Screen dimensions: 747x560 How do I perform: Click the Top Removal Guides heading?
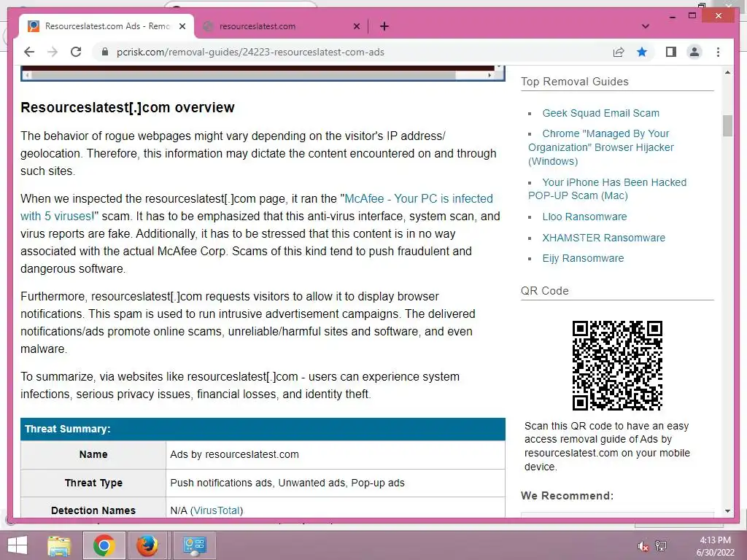tap(575, 82)
